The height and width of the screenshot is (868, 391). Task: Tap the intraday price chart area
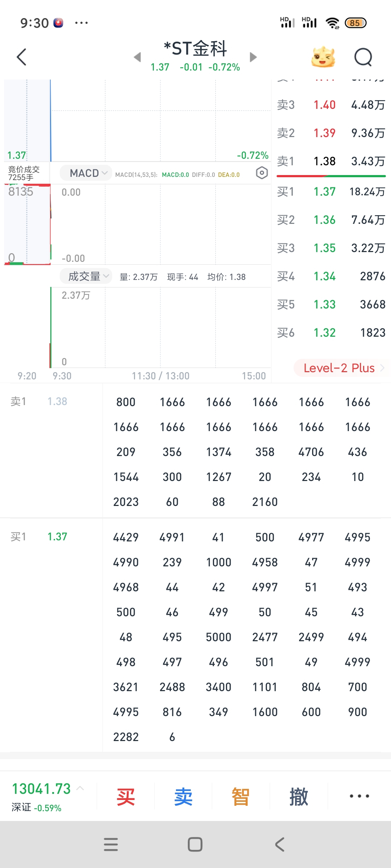pyautogui.click(x=160, y=120)
